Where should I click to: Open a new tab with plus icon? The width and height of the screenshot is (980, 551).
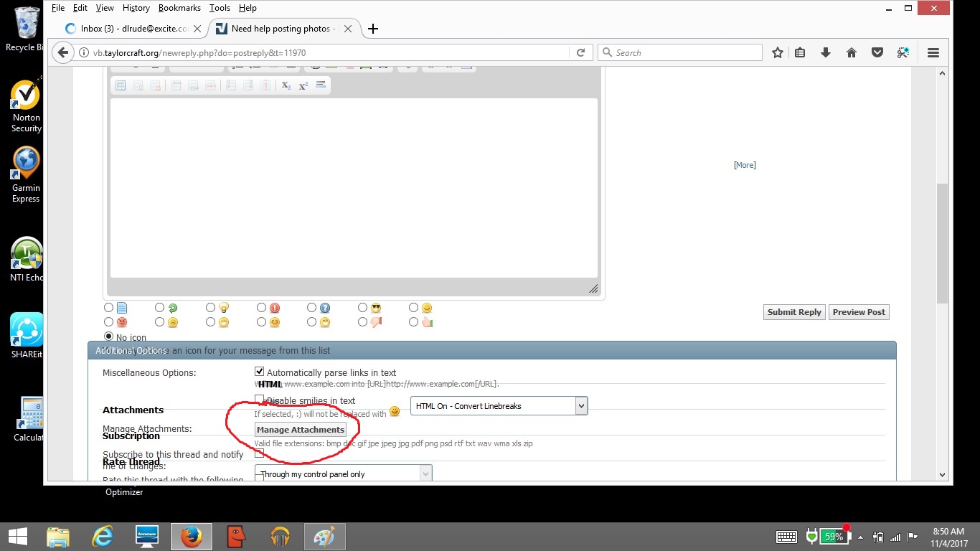pos(373,29)
